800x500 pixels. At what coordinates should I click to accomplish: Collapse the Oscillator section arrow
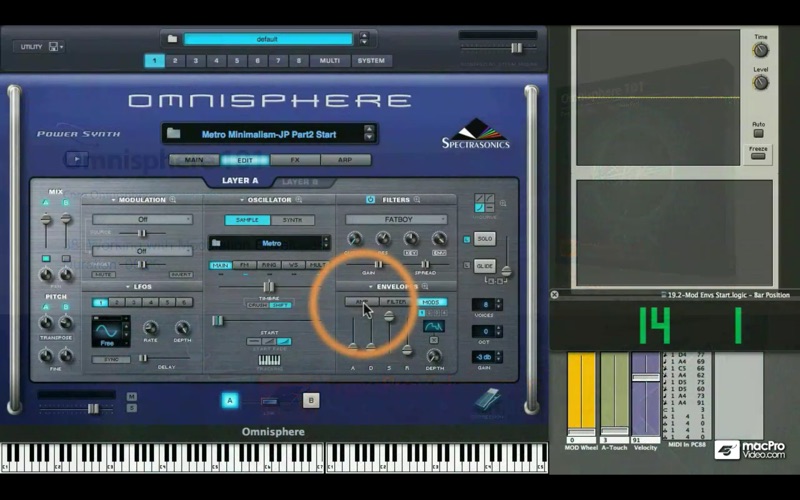(x=242, y=200)
